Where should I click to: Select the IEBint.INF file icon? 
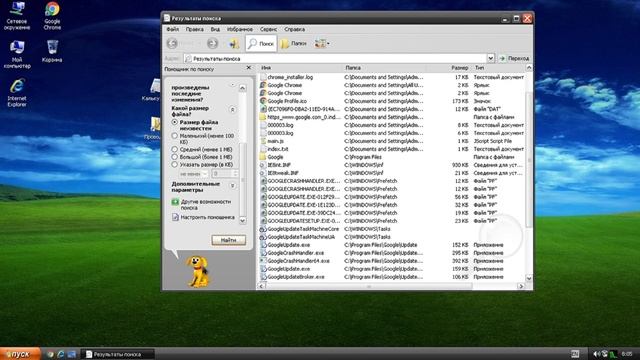click(x=263, y=165)
